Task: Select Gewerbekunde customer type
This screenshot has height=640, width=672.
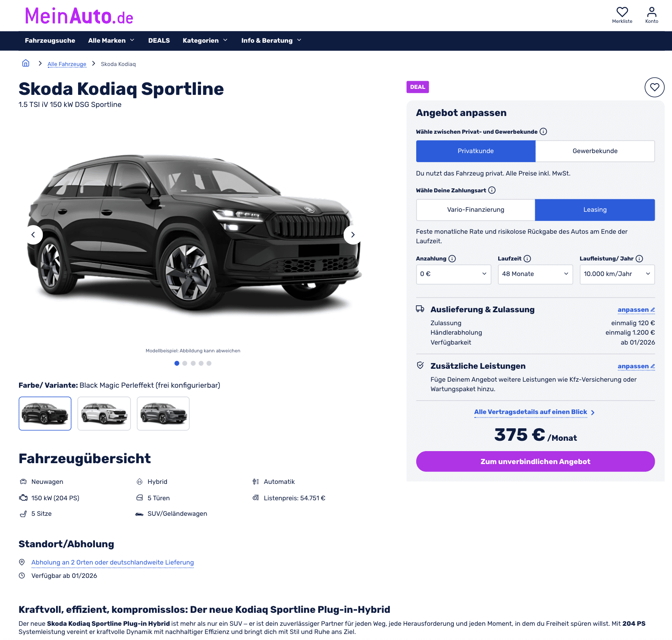Action: coord(595,151)
